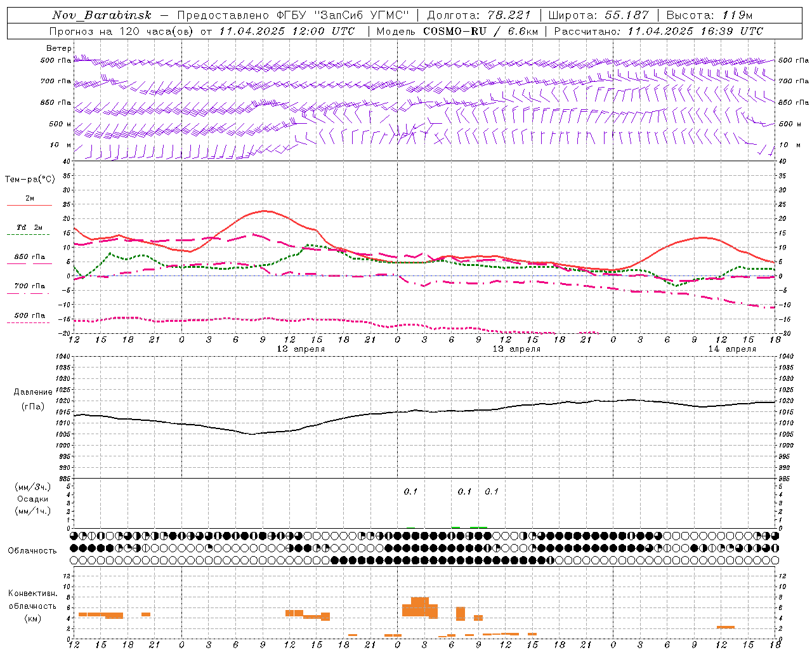Select the "Облачность" cloud cover label
This screenshot has height=650, width=812.
32,551
